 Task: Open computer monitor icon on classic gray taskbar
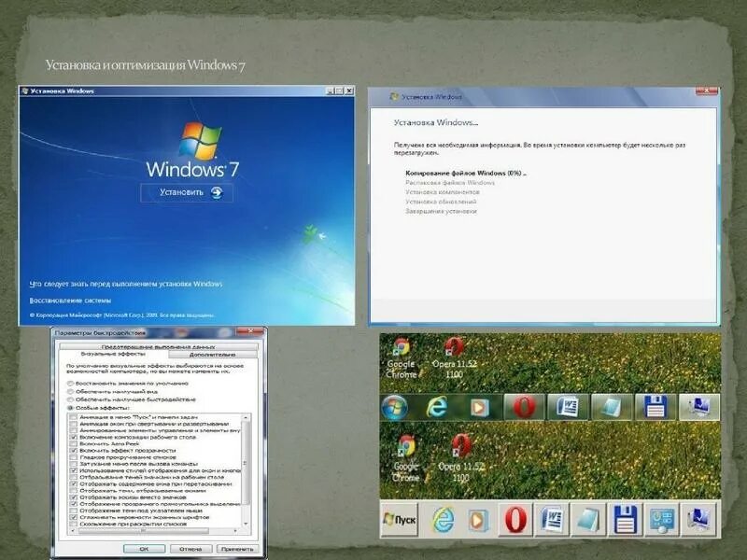point(698,519)
